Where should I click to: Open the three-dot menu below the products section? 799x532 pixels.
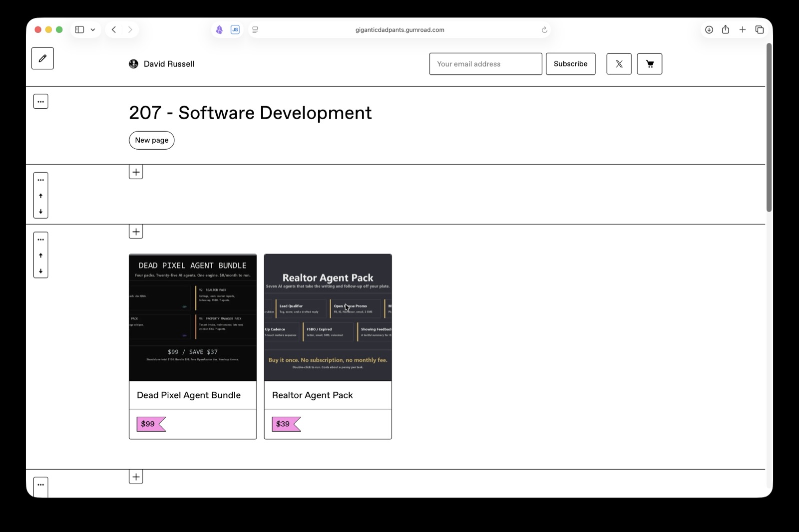[x=41, y=485]
